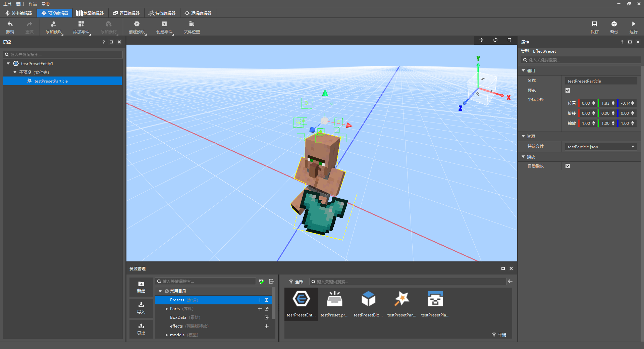Expand the models folder node

pos(167,335)
